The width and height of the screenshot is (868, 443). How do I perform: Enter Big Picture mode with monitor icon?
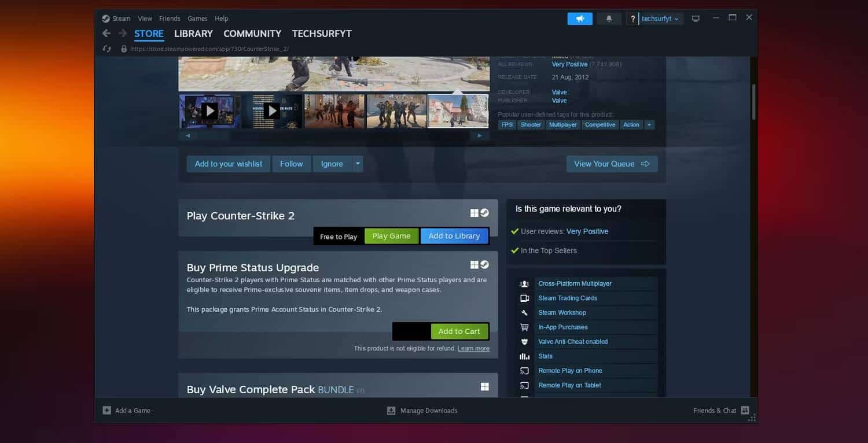pyautogui.click(x=695, y=18)
